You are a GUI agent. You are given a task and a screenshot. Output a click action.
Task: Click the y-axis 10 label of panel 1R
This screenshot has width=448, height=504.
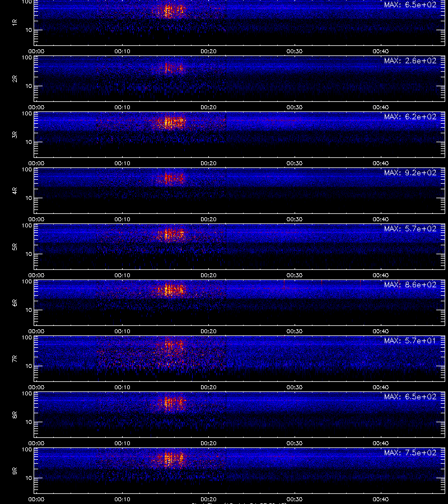29,30
